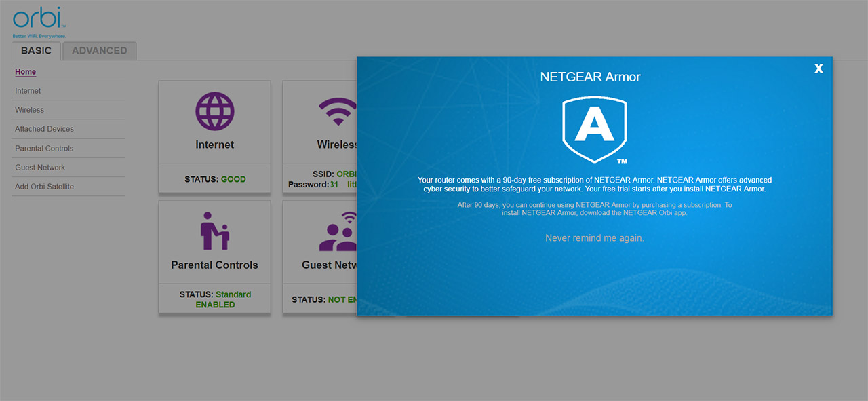This screenshot has width=868, height=401.
Task: Open the Parental Controls parent-and-child icon
Action: tap(215, 231)
